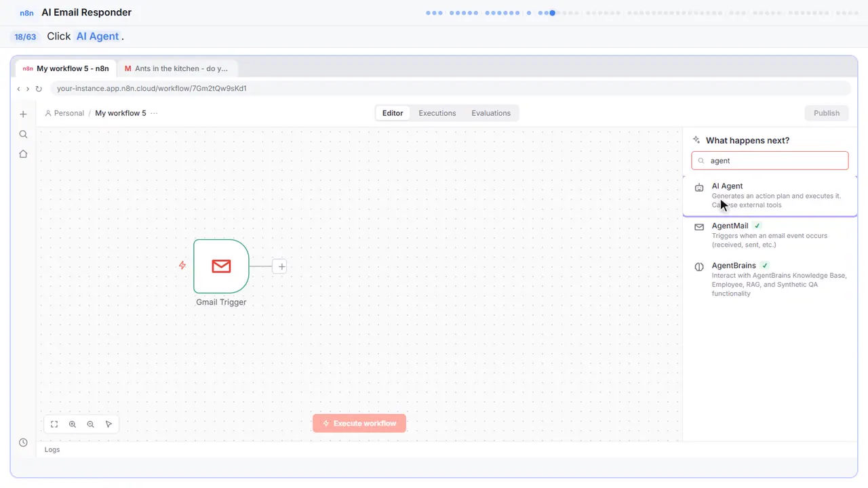
Task: Click the Publish button
Action: (x=827, y=113)
